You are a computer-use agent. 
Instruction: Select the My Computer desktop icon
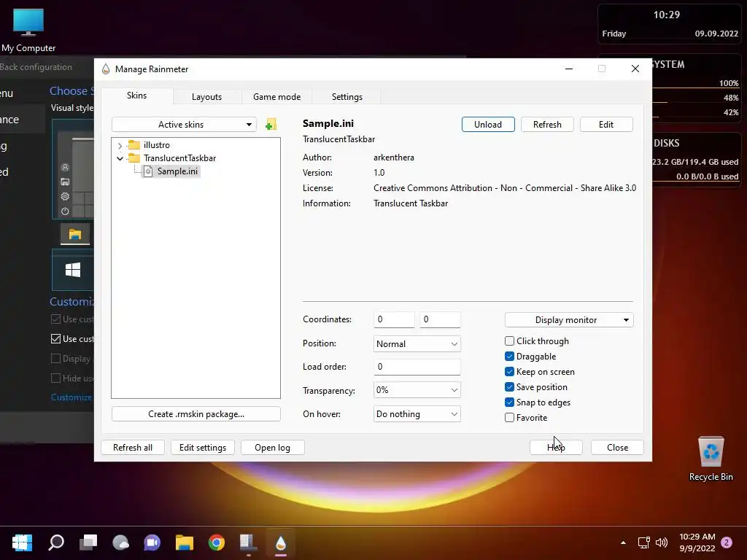28,30
